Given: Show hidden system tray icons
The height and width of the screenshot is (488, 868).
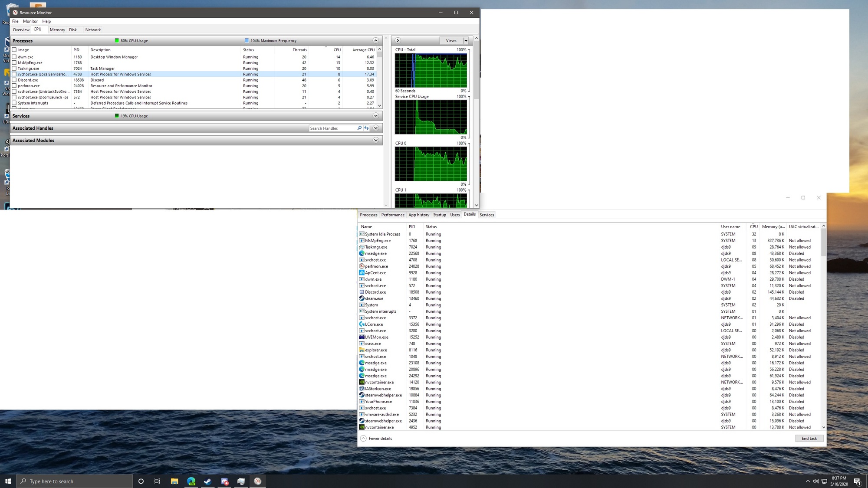Looking at the screenshot, I should [808, 481].
